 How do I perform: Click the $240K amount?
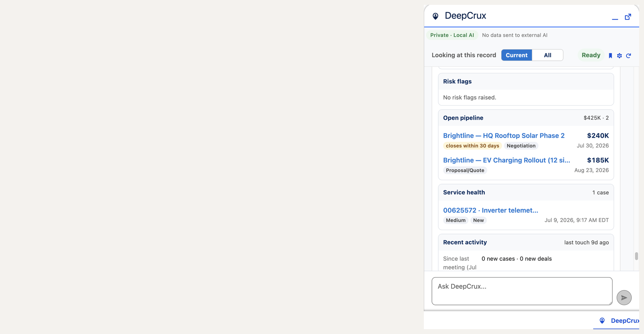coord(598,135)
